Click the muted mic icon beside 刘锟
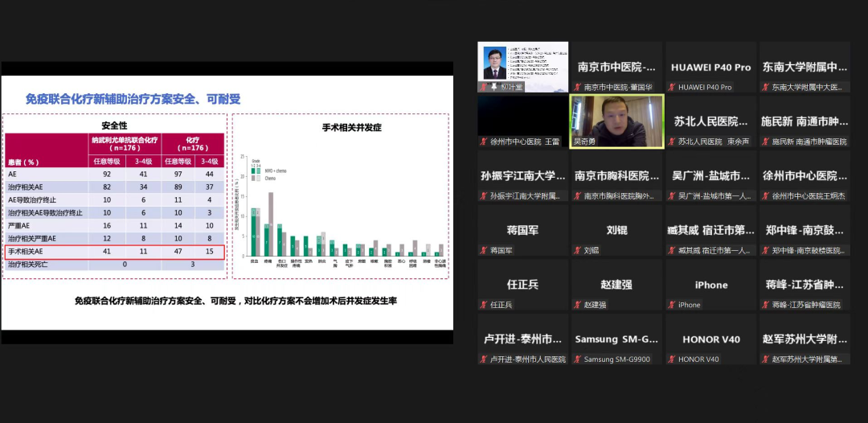 click(x=578, y=250)
